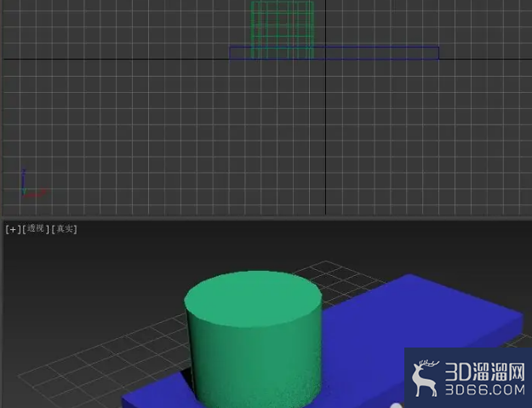532x408 pixels.
Task: Select the green cylinder in perspective view
Action: point(254,340)
